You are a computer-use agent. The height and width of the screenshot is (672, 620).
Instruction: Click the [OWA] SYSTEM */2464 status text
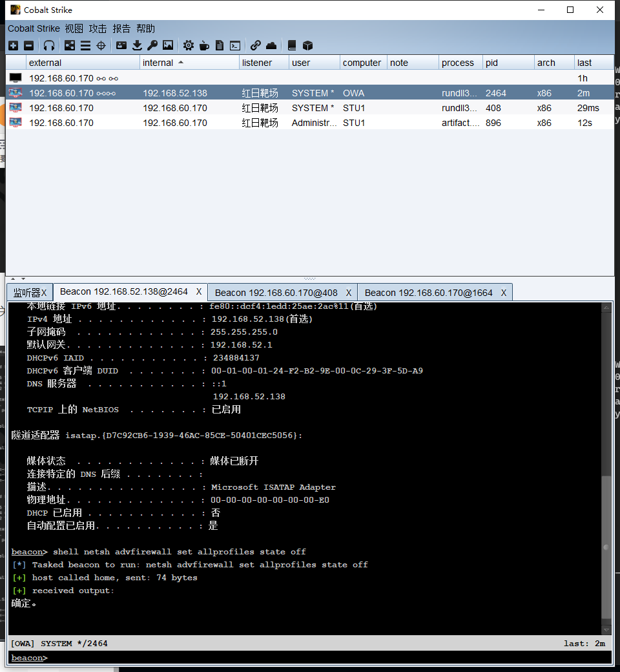59,644
